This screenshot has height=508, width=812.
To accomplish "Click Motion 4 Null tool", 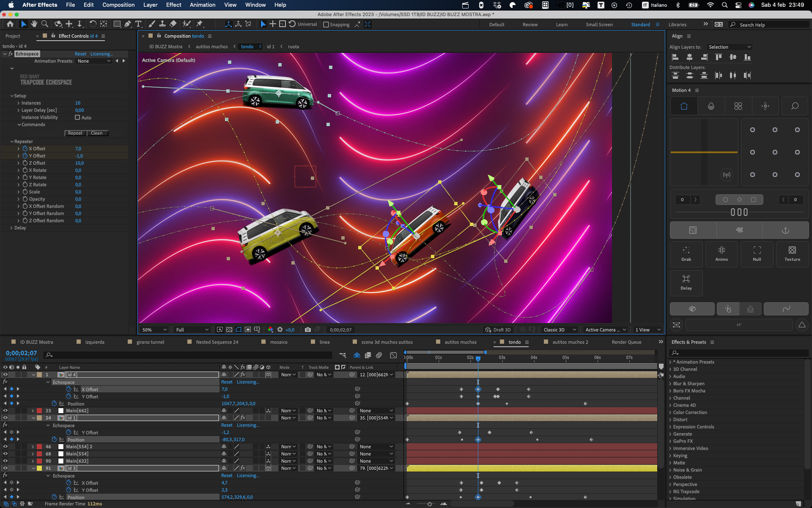I will coord(757,254).
